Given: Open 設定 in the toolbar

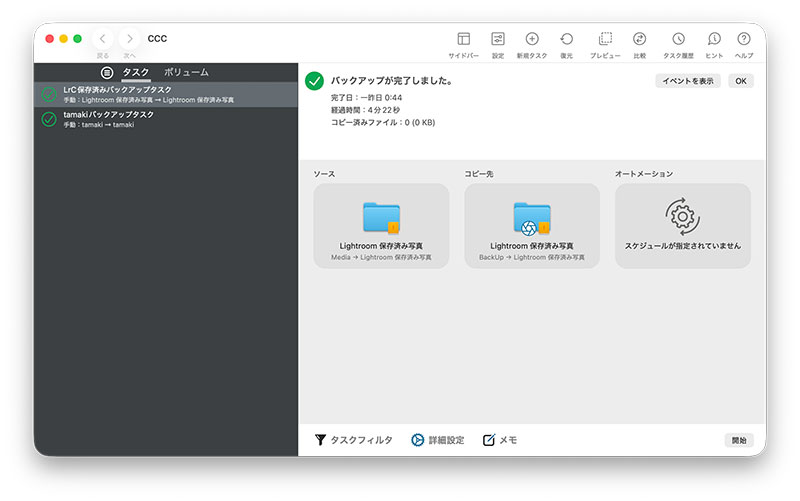Looking at the screenshot, I should pos(498,39).
